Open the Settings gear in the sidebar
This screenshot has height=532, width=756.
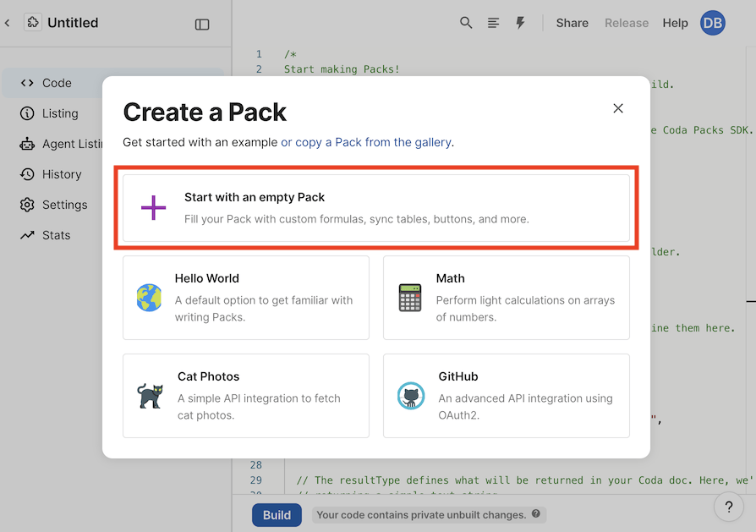click(28, 205)
